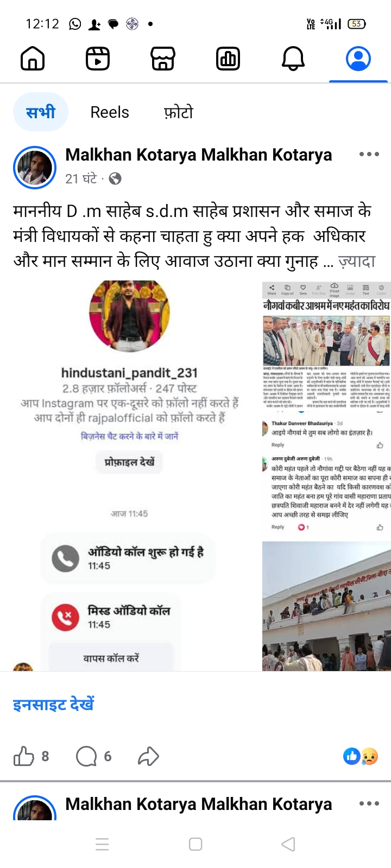
Task: Open the Marketplace storefront icon
Action: [x=163, y=59]
